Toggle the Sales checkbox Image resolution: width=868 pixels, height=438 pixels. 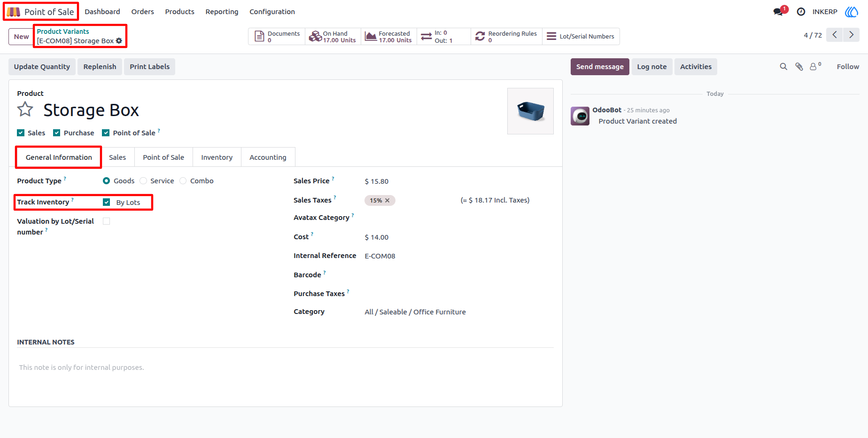(x=21, y=133)
